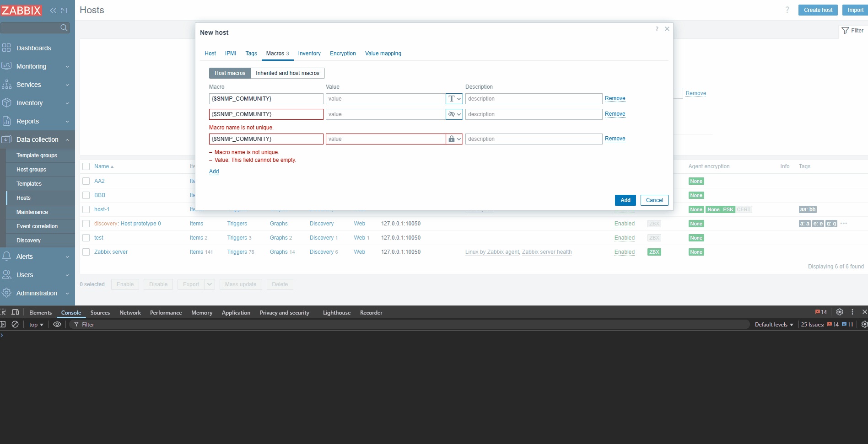Expand the Services menu
This screenshot has height=444, width=868.
point(67,85)
